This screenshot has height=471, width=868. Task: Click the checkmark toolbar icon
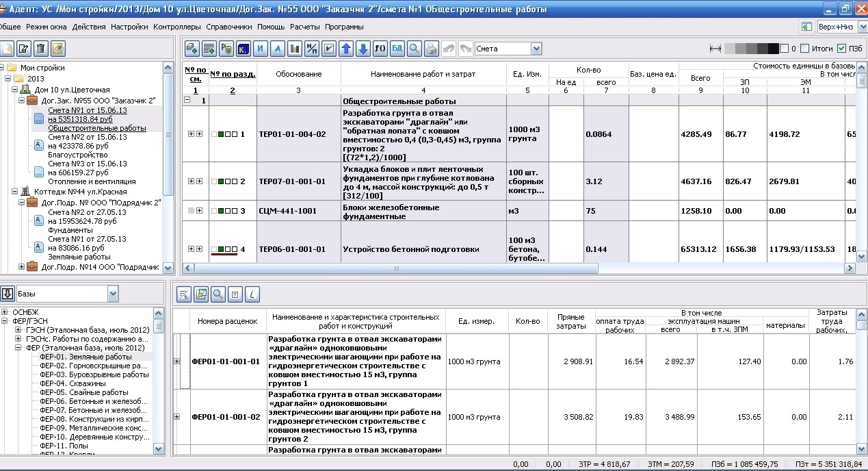coord(329,49)
